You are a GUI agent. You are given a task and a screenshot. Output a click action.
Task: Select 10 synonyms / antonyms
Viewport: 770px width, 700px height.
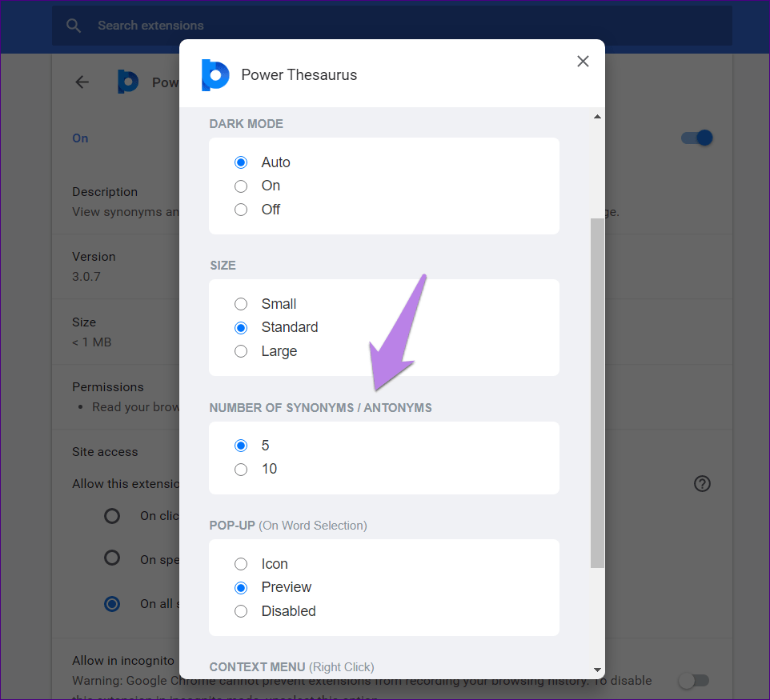(x=241, y=470)
